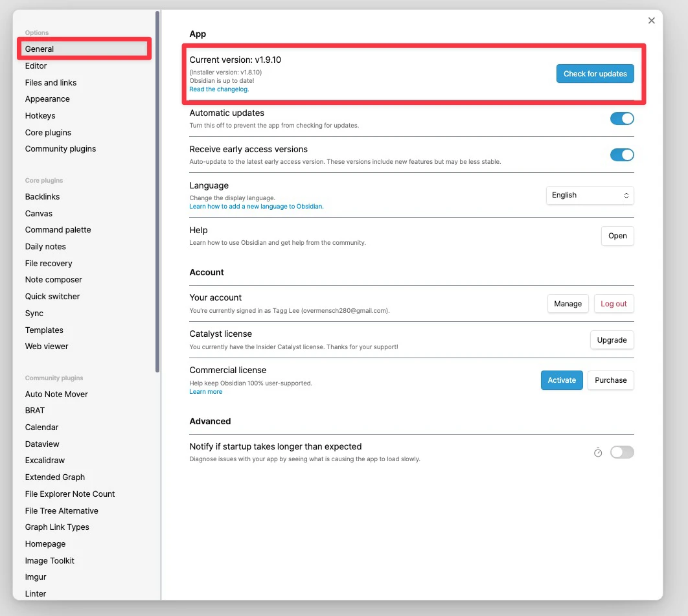Click Log out of your account
This screenshot has height=616, width=688.
point(613,304)
